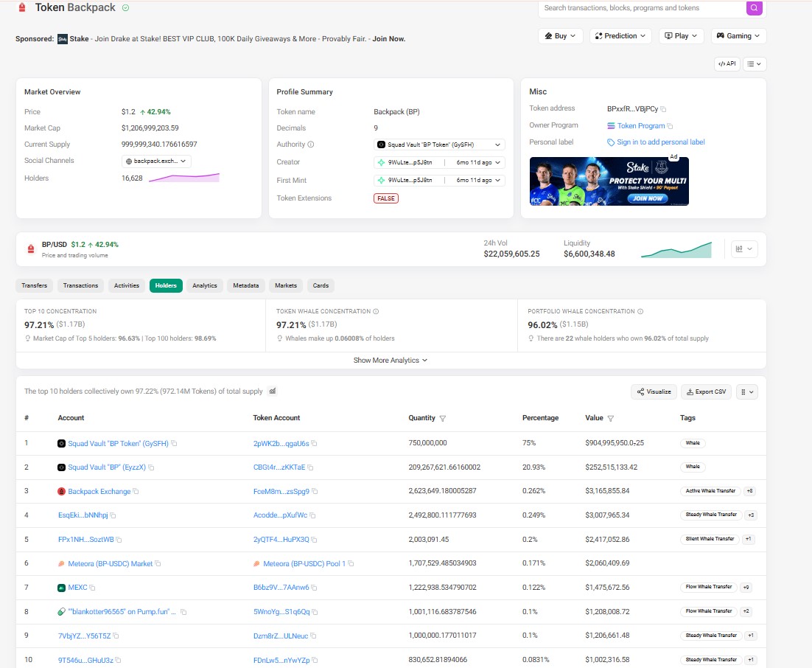This screenshot has width=812, height=668.
Task: Click the Backpack token logo in header
Action: (22, 8)
